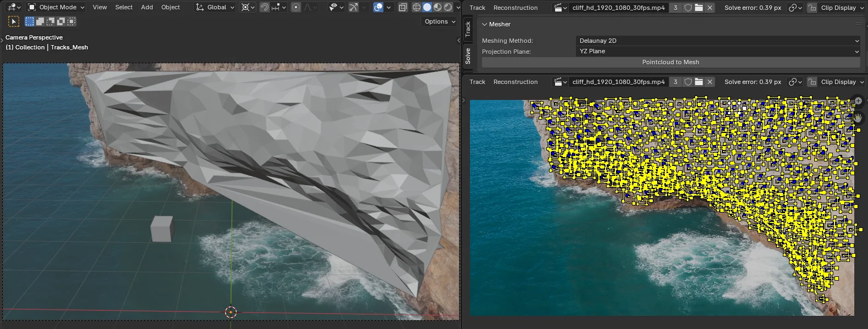Switch to Material Preview shading mode

click(x=438, y=7)
